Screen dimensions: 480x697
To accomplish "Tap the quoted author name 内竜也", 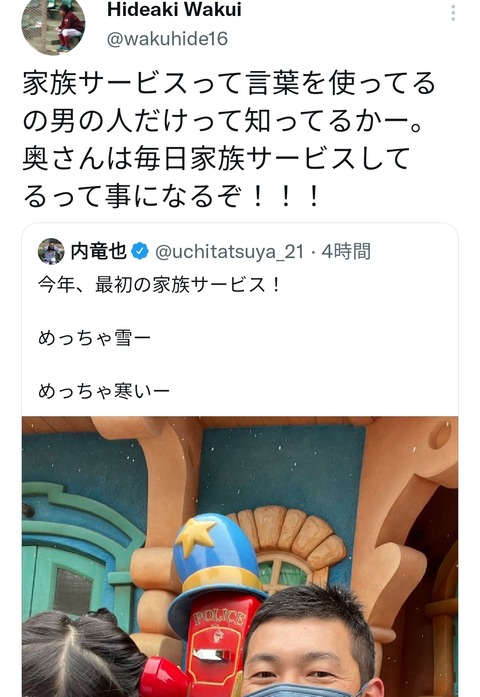I will (x=99, y=251).
